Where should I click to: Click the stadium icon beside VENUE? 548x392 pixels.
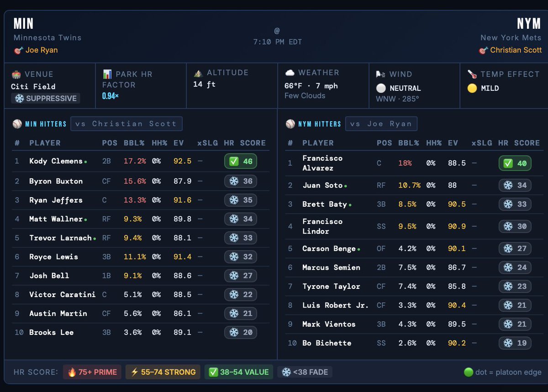[x=16, y=74]
